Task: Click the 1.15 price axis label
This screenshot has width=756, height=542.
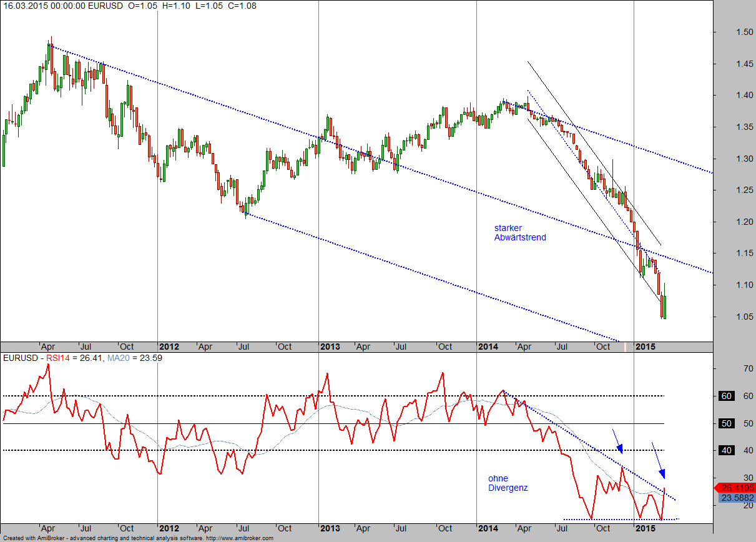Action: point(744,254)
